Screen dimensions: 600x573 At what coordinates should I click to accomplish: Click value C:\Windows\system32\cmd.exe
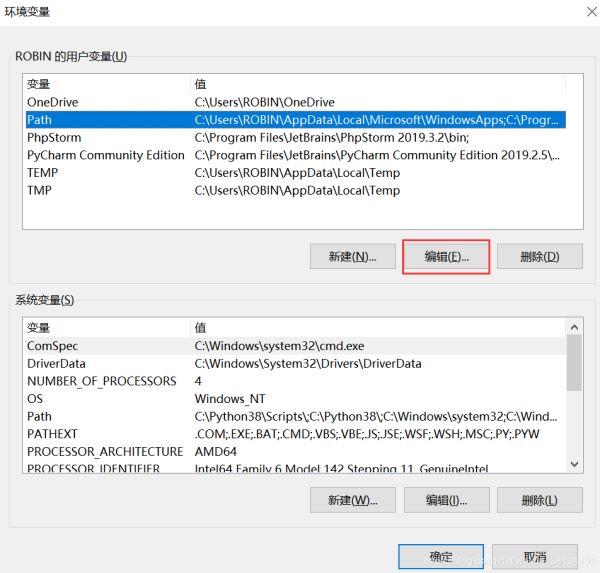coord(279,346)
